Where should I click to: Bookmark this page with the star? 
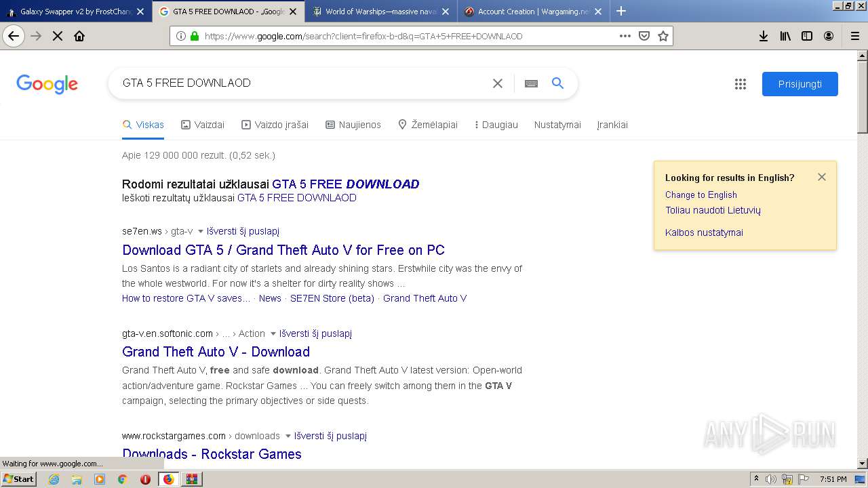click(663, 36)
